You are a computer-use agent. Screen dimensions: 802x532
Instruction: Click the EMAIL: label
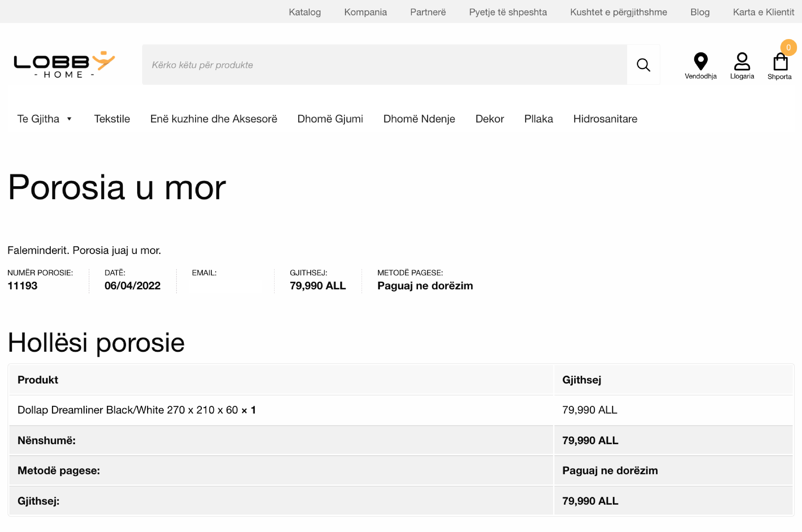click(x=204, y=273)
